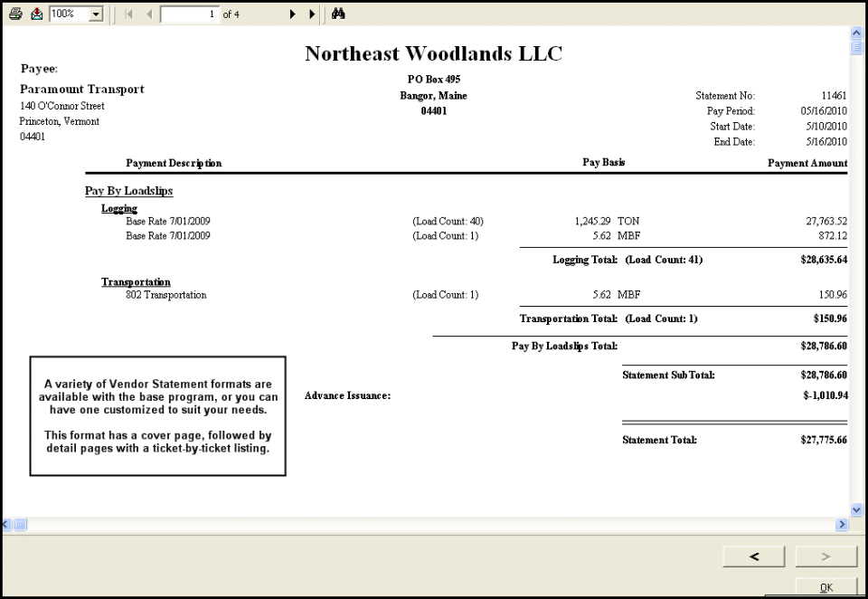Select the Payee name Paramount Transport
The width and height of the screenshot is (868, 599).
pyautogui.click(x=81, y=89)
